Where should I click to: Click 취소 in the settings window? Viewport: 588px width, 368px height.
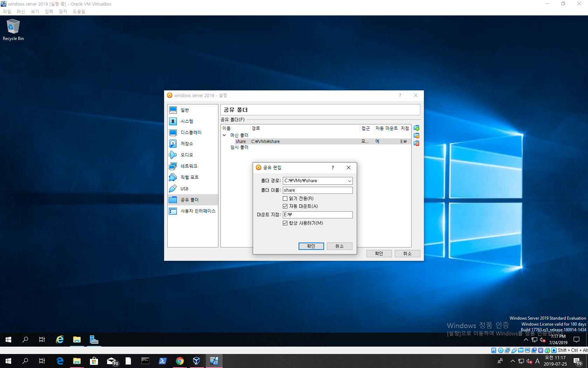coord(407,254)
